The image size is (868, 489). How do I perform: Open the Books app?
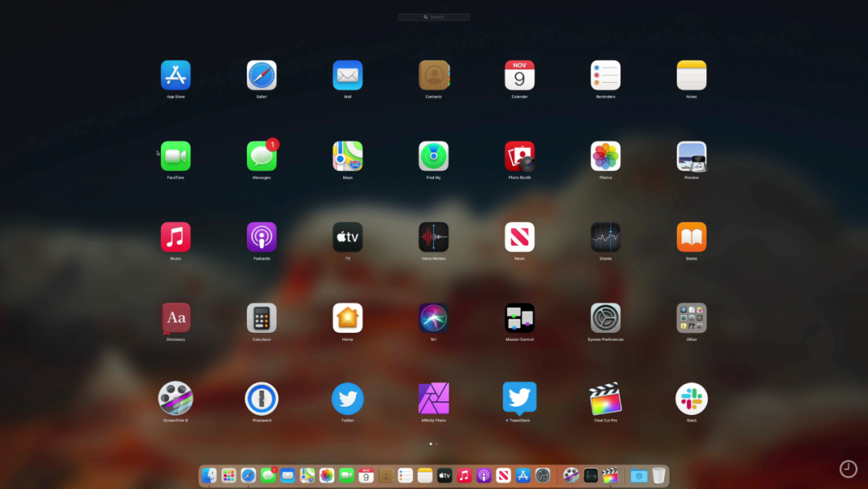pyautogui.click(x=691, y=237)
